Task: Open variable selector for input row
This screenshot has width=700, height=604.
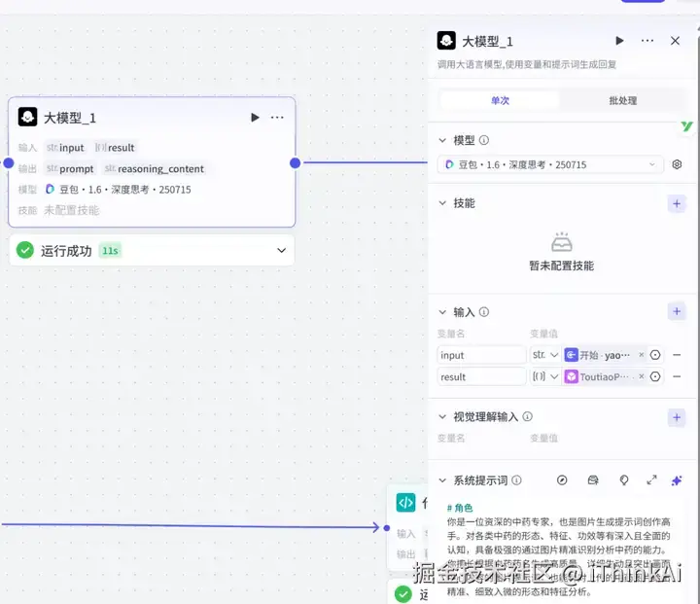Action: pyautogui.click(x=655, y=355)
